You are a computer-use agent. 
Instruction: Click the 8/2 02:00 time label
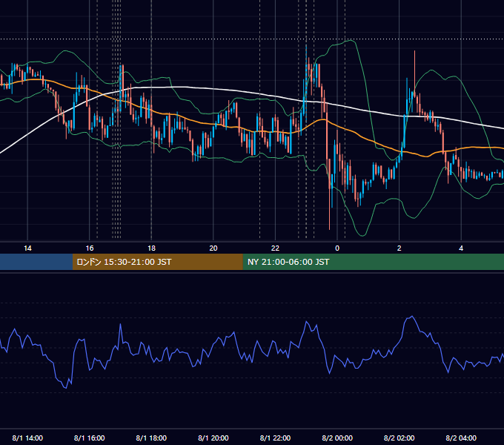[399, 438]
